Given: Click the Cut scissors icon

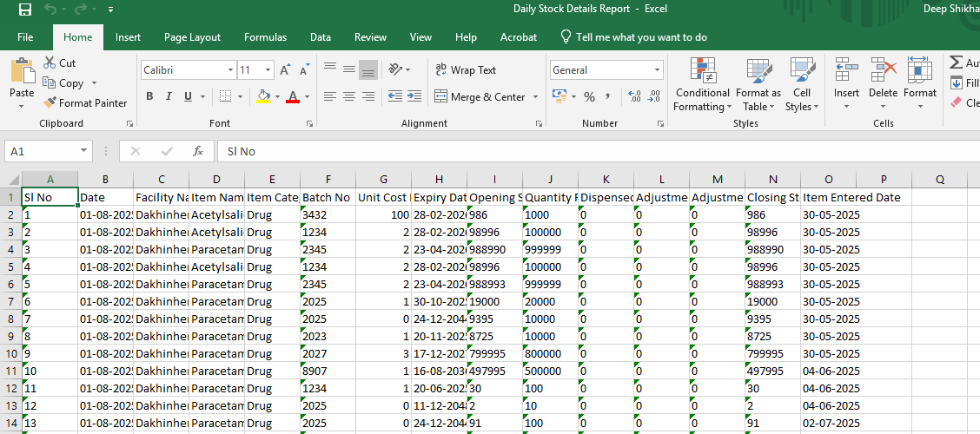Looking at the screenshot, I should click(49, 63).
